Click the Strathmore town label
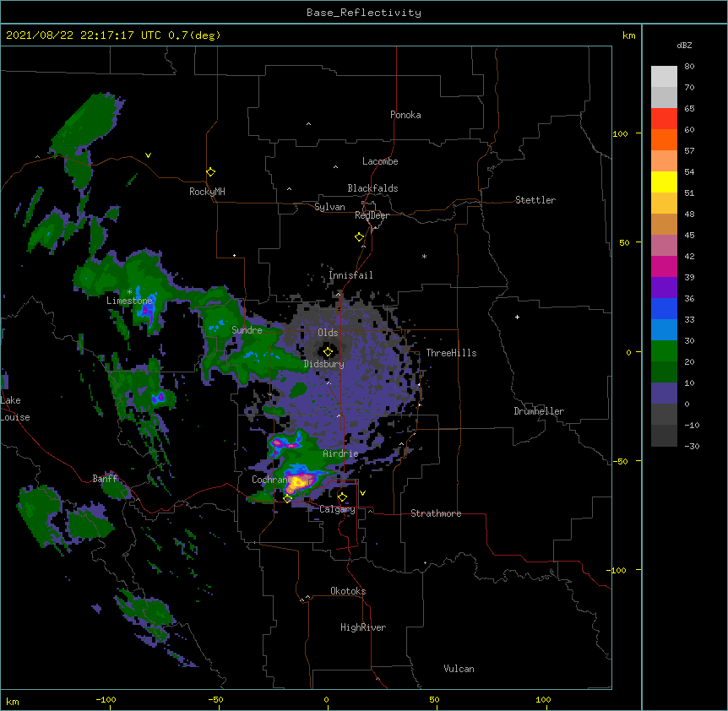 [x=436, y=513]
